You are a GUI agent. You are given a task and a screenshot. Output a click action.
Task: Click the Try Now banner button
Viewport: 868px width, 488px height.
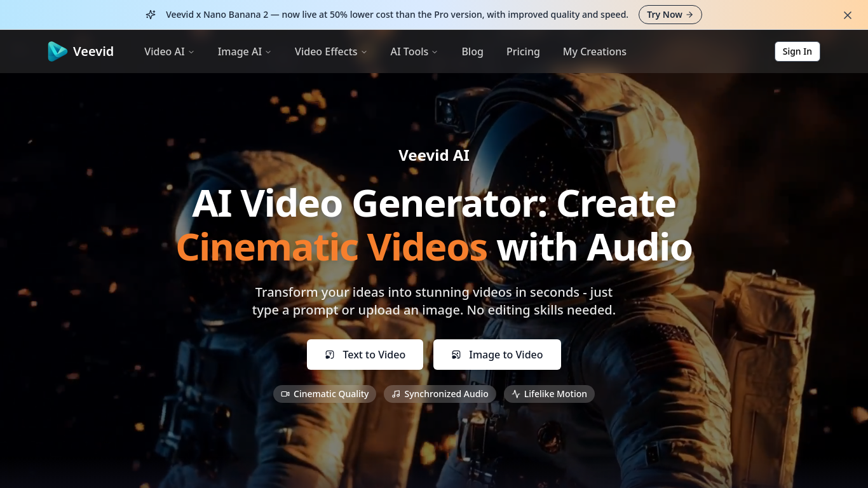click(x=670, y=14)
